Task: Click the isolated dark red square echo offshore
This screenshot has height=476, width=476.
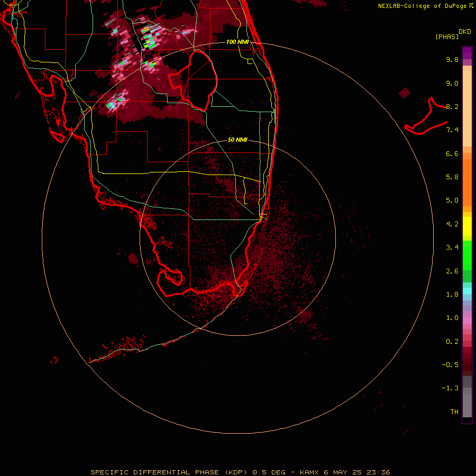Action: [405, 93]
